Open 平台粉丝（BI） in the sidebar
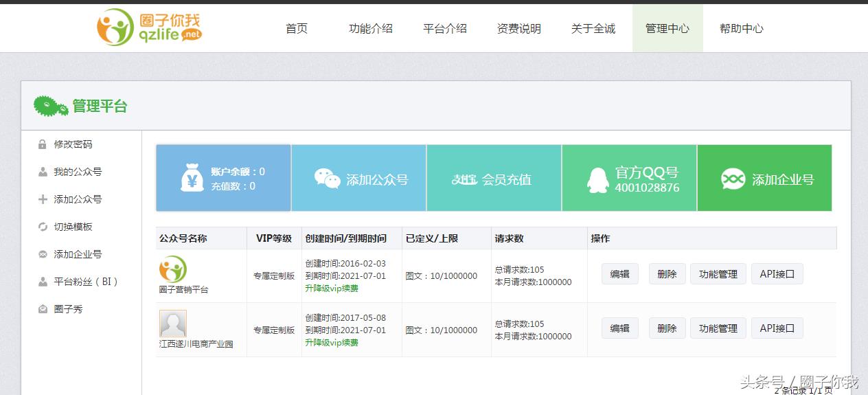868x395 pixels. point(87,282)
